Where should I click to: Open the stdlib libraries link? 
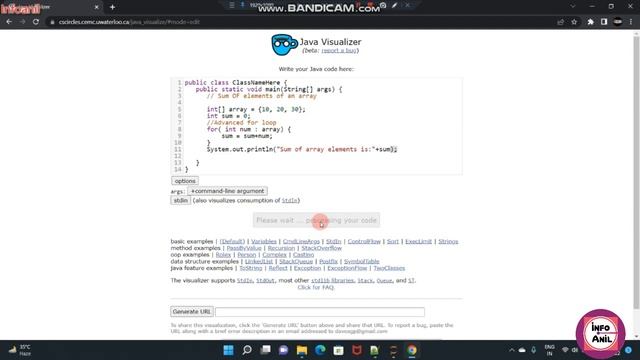click(x=332, y=281)
